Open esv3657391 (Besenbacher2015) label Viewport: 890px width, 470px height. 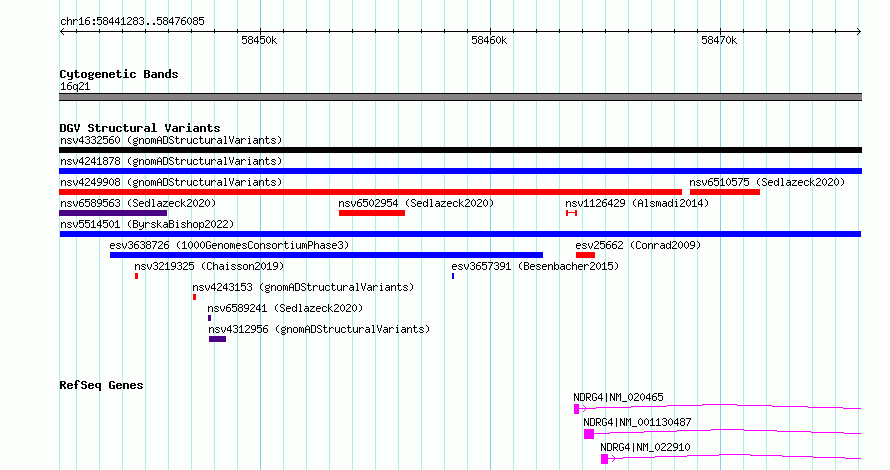[x=535, y=266]
